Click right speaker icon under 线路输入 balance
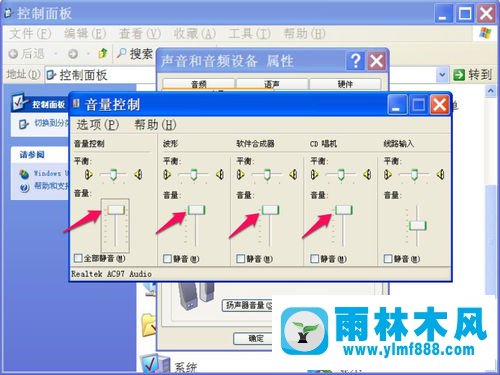Screen dimensions: 500x375 click(x=441, y=174)
